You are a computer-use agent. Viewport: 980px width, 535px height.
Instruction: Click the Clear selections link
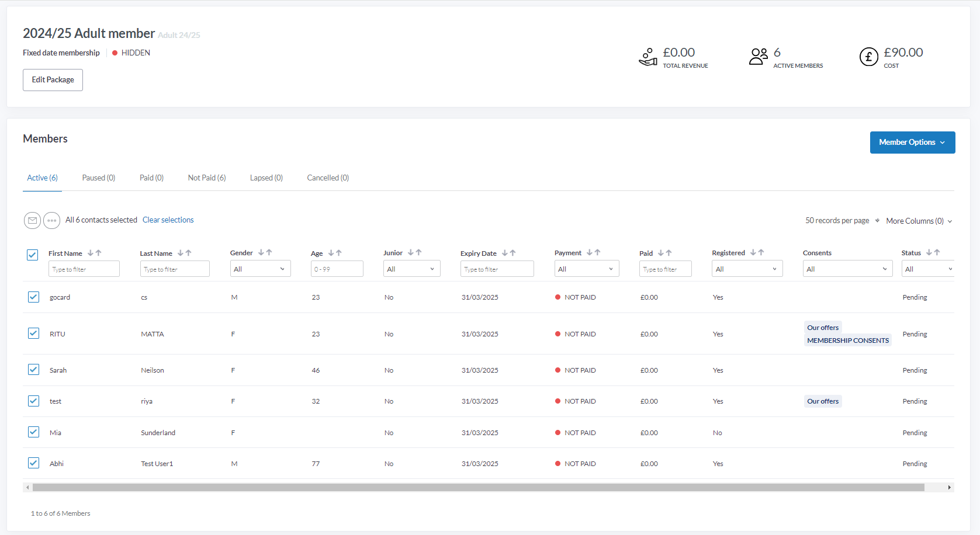pyautogui.click(x=168, y=220)
